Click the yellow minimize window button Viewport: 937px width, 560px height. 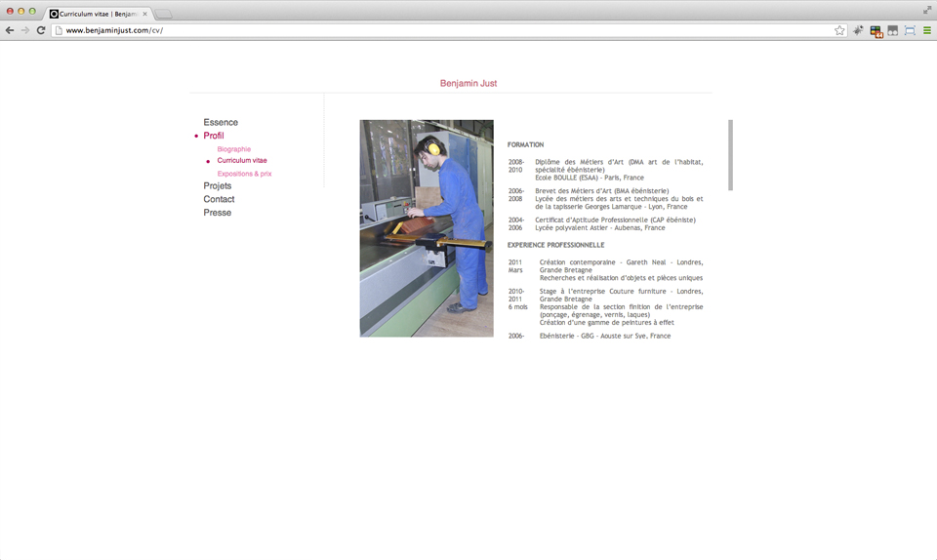(x=21, y=12)
